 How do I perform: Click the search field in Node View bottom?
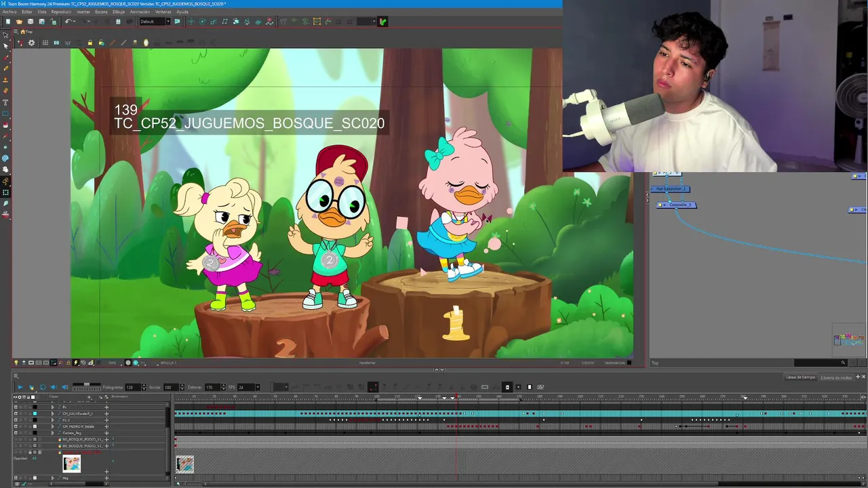[820, 363]
